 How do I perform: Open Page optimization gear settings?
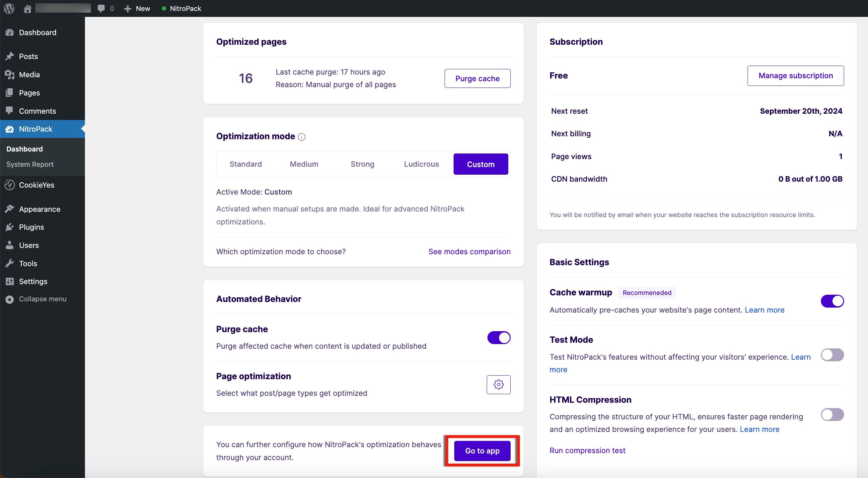pyautogui.click(x=498, y=385)
